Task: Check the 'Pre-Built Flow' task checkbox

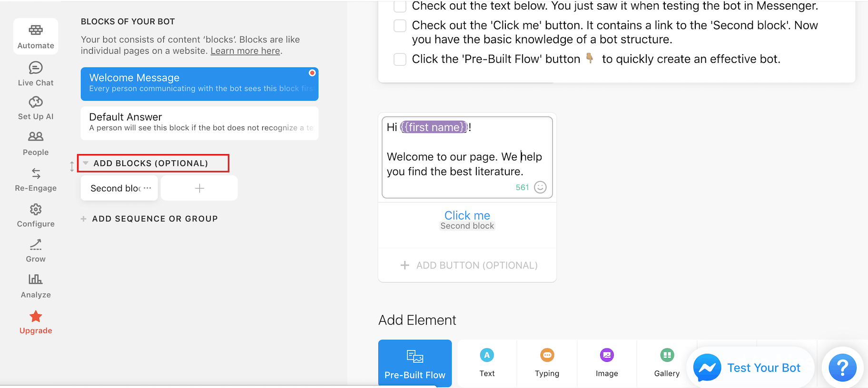Action: (x=400, y=60)
